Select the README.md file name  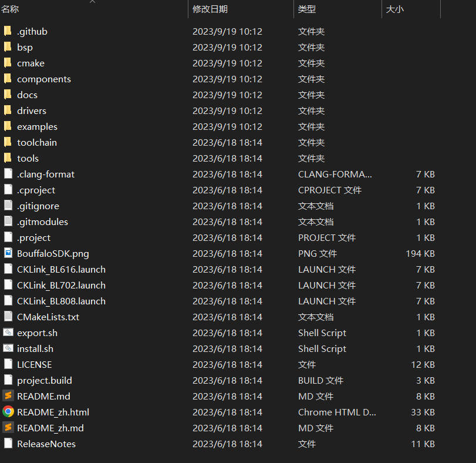[43, 396]
